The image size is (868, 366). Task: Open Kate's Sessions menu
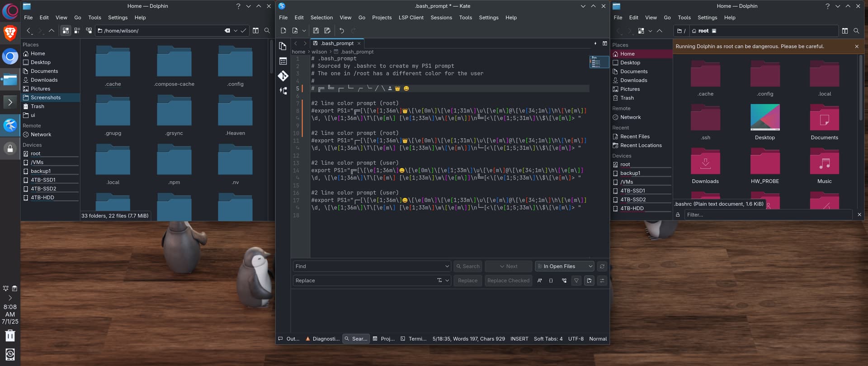point(441,18)
